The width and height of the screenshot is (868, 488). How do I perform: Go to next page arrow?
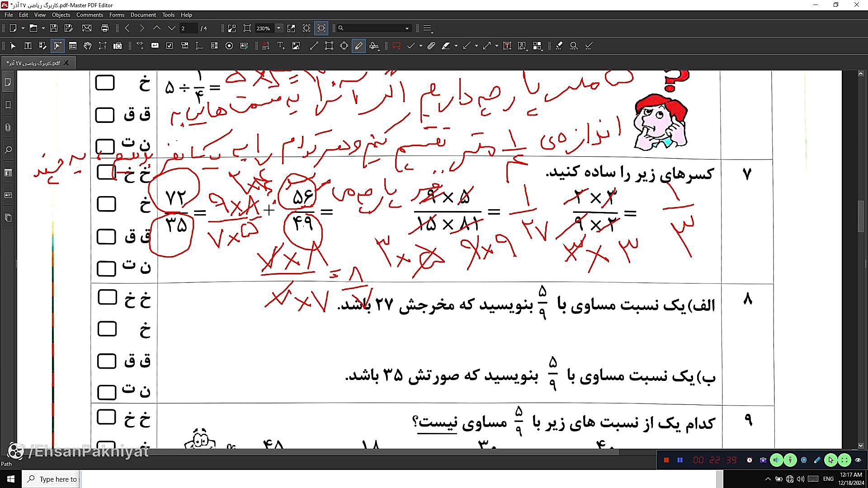[171, 28]
